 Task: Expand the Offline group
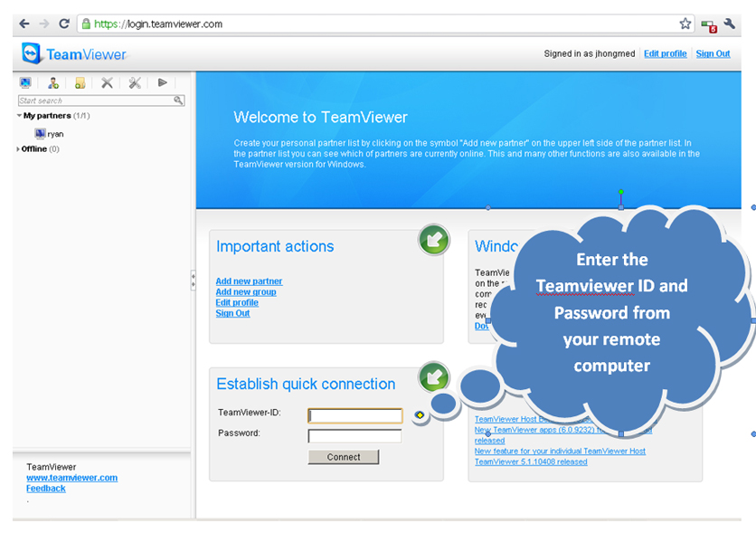[19, 149]
